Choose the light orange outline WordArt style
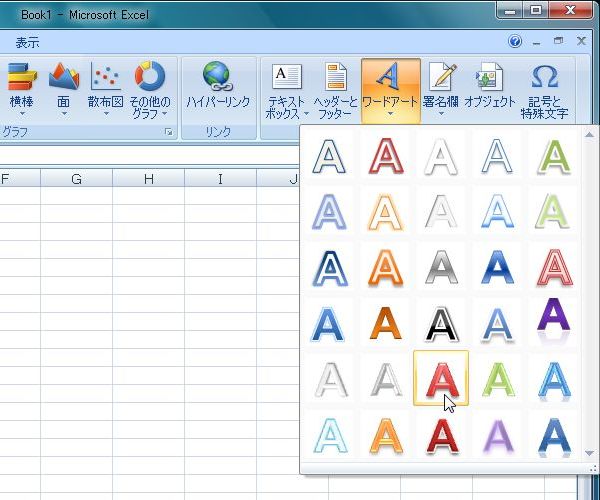 [x=386, y=212]
